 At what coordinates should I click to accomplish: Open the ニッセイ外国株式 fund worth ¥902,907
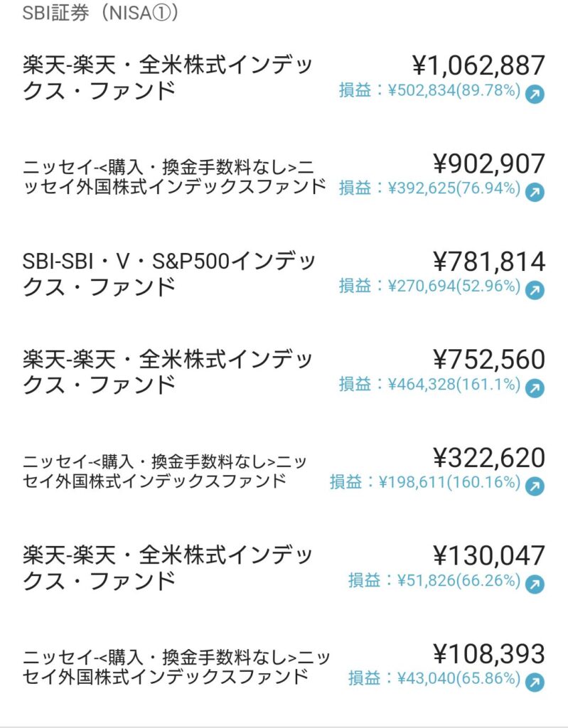pyautogui.click(x=174, y=177)
